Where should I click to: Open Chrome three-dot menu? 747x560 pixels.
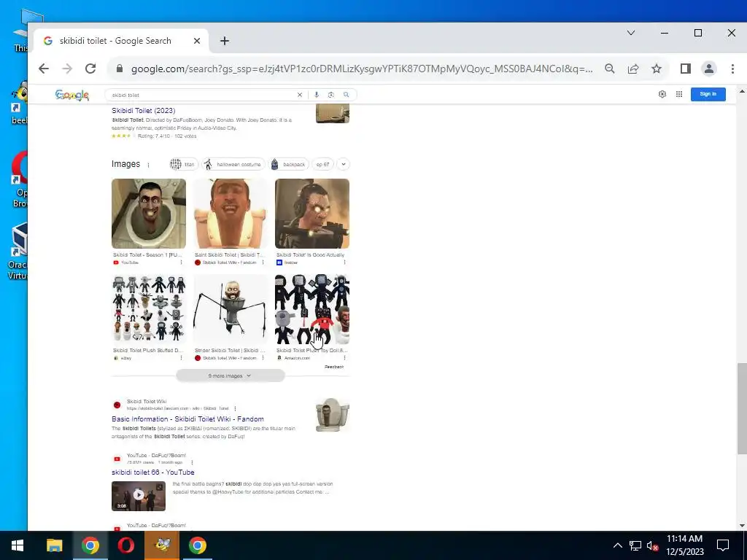(x=732, y=69)
